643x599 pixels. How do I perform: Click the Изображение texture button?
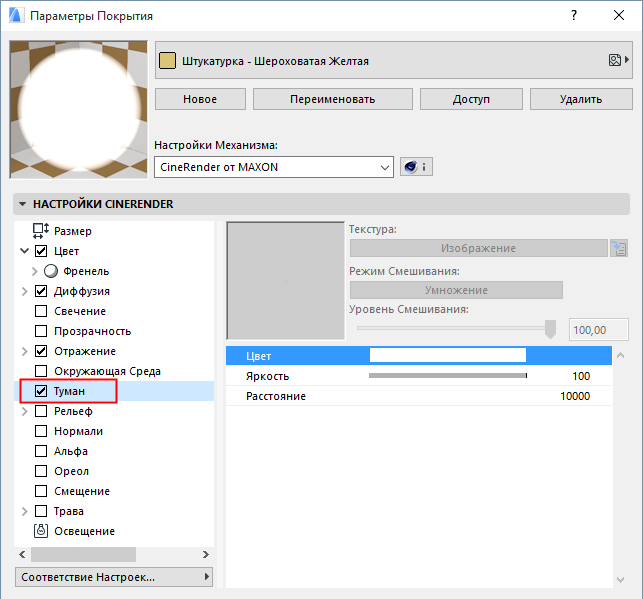tap(479, 248)
